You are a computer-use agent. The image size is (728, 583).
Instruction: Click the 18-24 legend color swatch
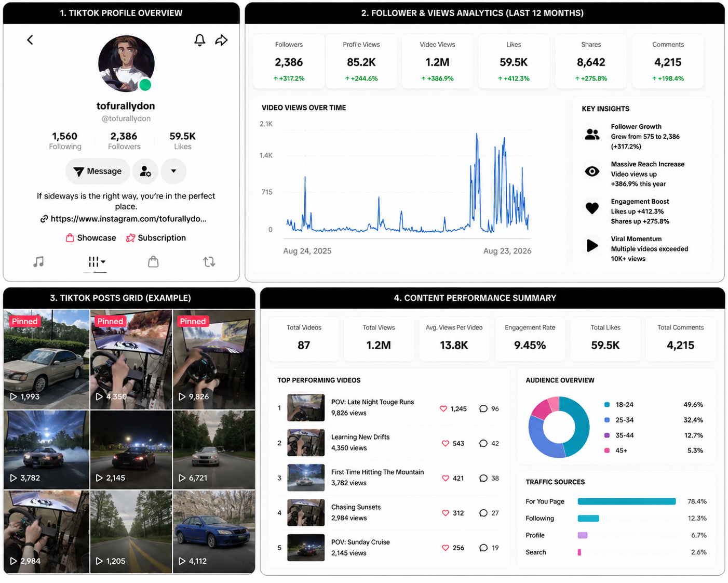click(607, 405)
